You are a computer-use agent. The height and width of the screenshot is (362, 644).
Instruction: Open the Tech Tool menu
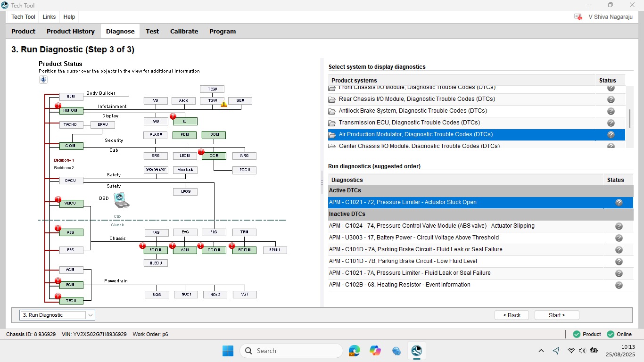[x=23, y=17]
